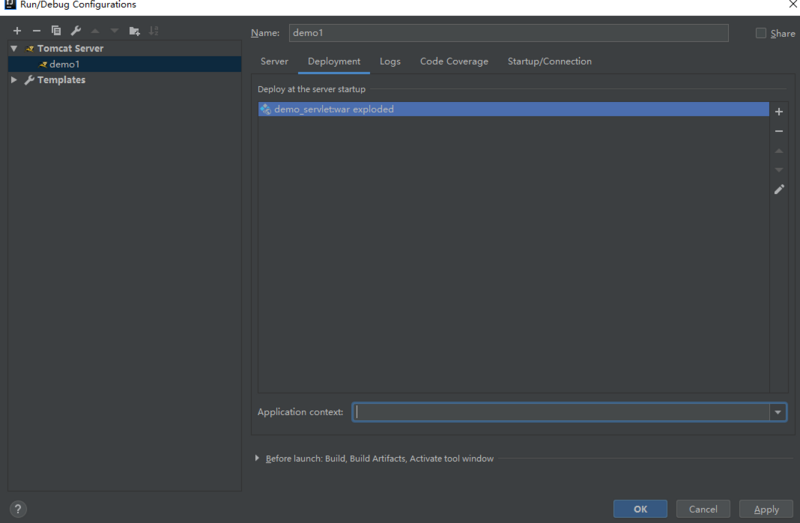Screen dimensions: 800x523
Task: Sort the configurations alphabetically
Action: click(x=154, y=31)
